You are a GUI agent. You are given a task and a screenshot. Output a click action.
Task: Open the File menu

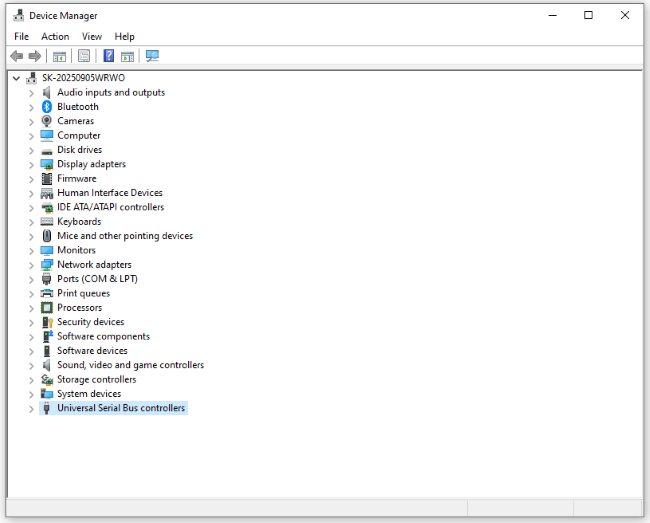[21, 36]
